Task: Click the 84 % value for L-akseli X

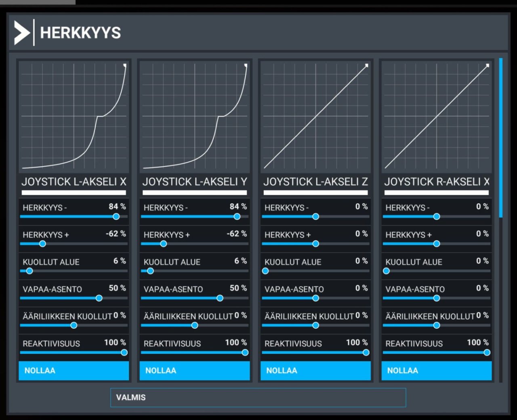Action: [117, 207]
